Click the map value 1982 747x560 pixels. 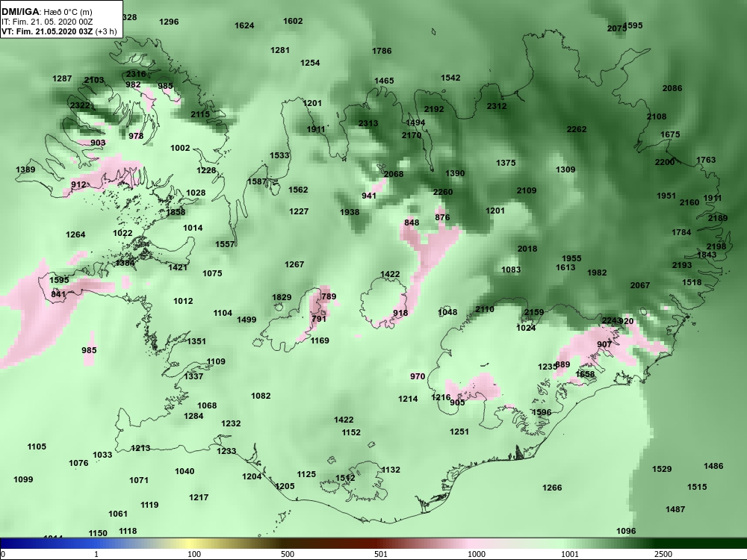(597, 273)
